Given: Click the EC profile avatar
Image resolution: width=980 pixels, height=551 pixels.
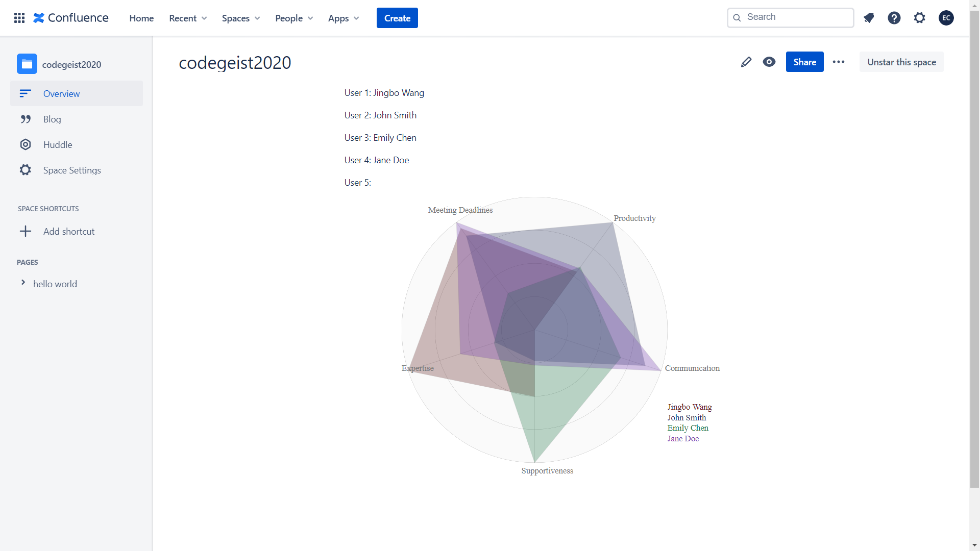Looking at the screenshot, I should tap(946, 18).
